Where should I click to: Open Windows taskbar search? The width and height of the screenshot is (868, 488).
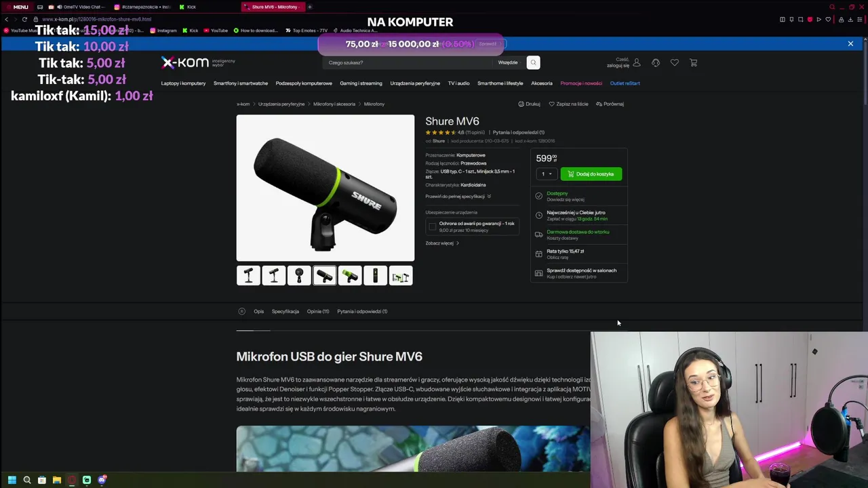click(x=27, y=480)
